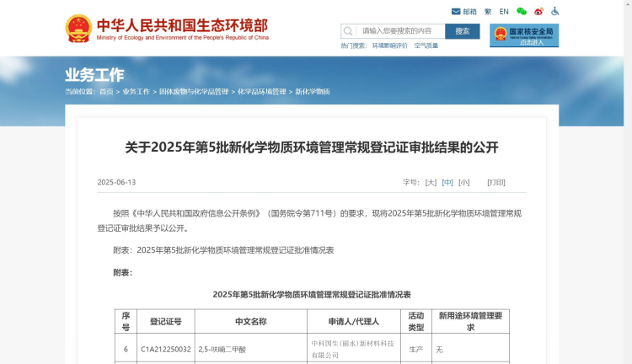Click the [打印] print link
This screenshot has width=632, height=364.
pyautogui.click(x=496, y=182)
